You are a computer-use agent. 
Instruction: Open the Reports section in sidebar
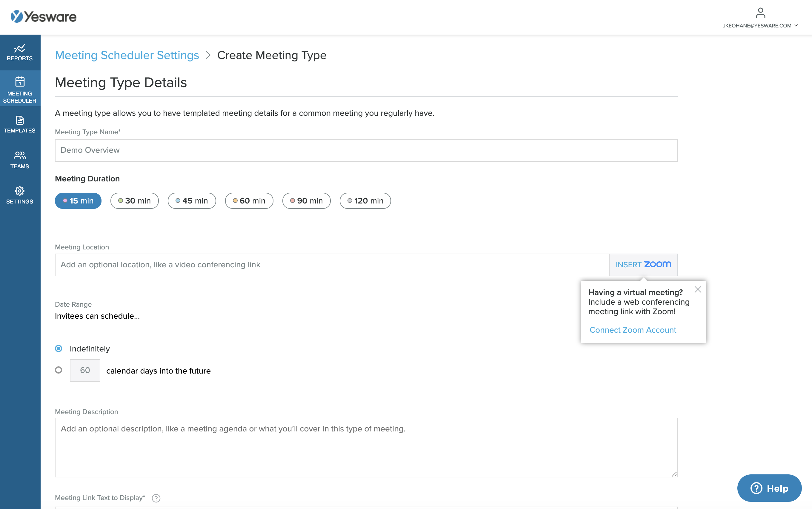(x=20, y=53)
